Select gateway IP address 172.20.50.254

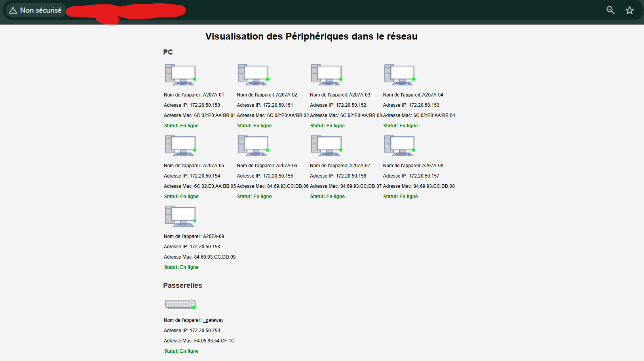pos(205,331)
